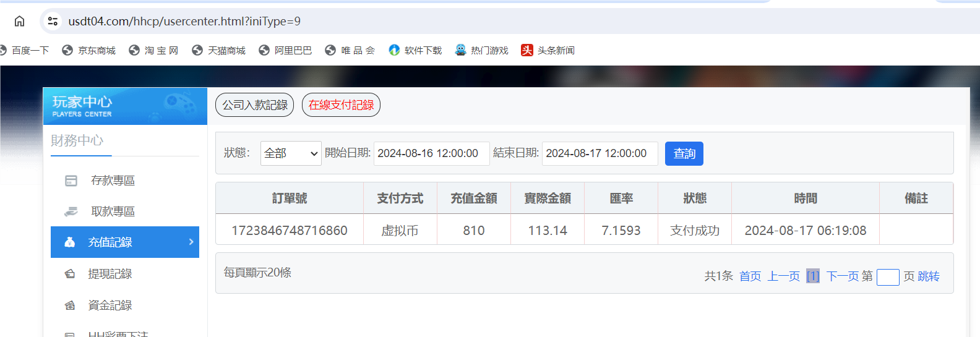
Task: Click the 提現記錄 icon
Action: tap(70, 274)
